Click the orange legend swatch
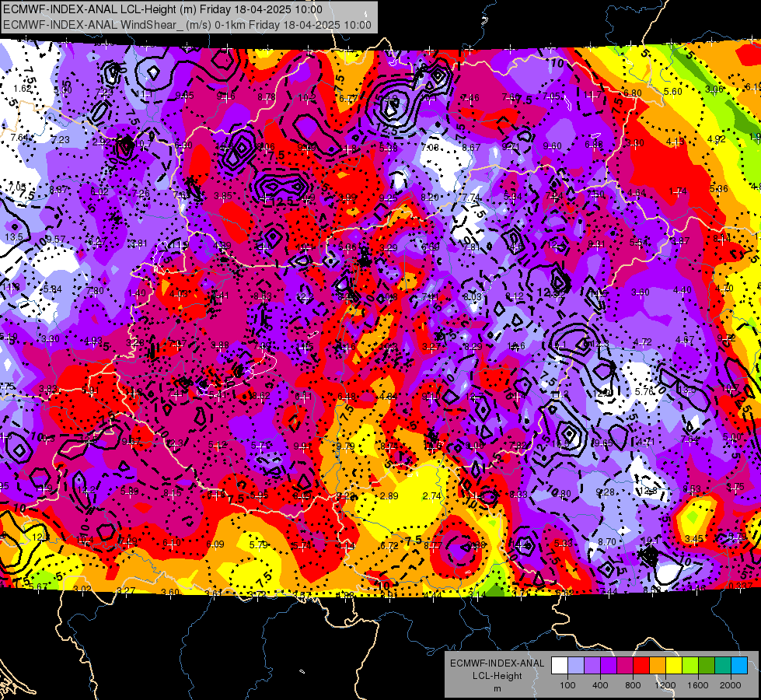Image resolution: width=761 pixels, height=700 pixels. click(657, 666)
